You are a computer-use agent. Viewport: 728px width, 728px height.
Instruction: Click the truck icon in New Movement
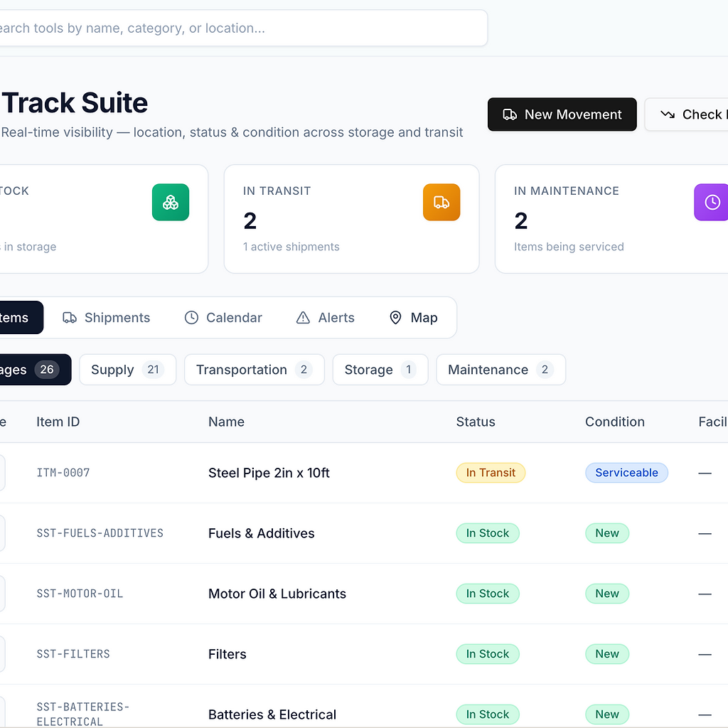pos(510,114)
